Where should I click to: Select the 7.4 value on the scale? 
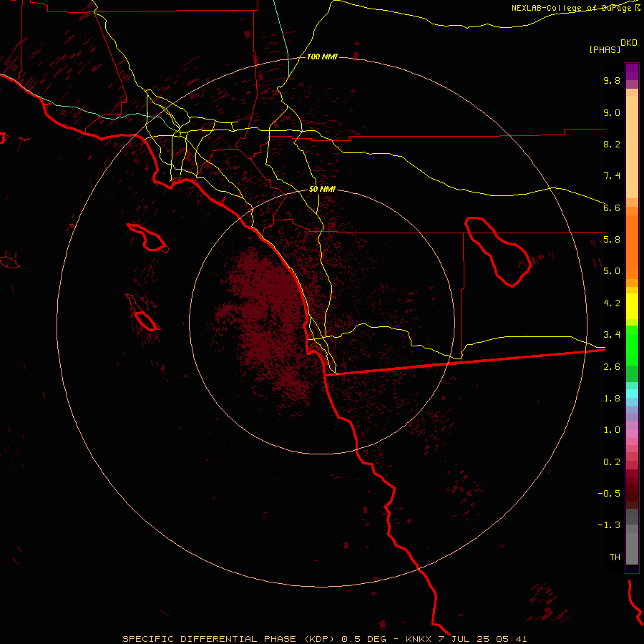click(612, 176)
